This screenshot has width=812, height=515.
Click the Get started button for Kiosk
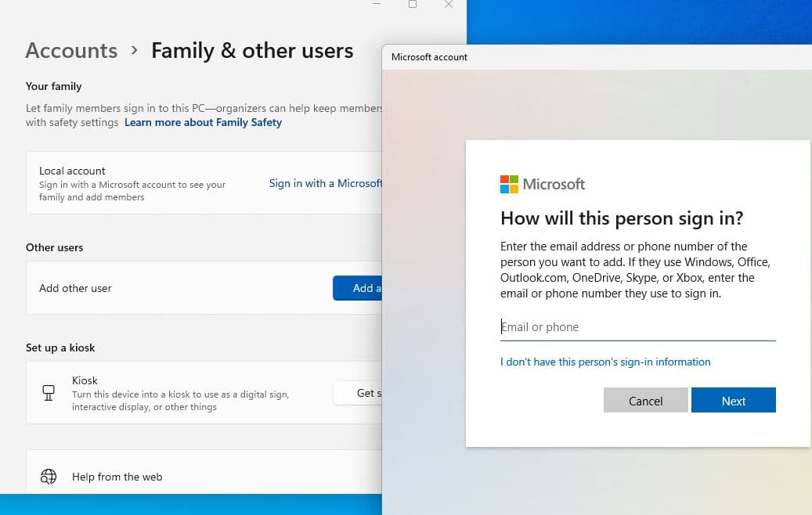point(358,393)
